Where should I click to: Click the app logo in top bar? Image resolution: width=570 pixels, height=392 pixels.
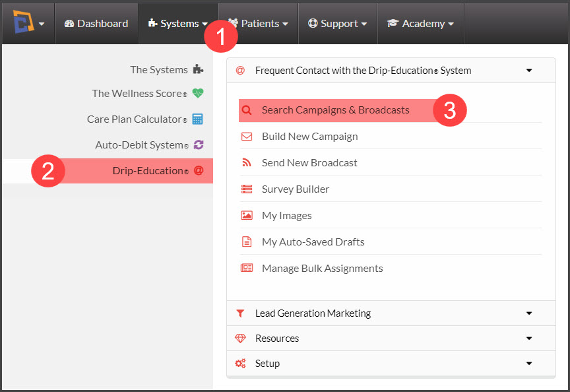pyautogui.click(x=23, y=21)
